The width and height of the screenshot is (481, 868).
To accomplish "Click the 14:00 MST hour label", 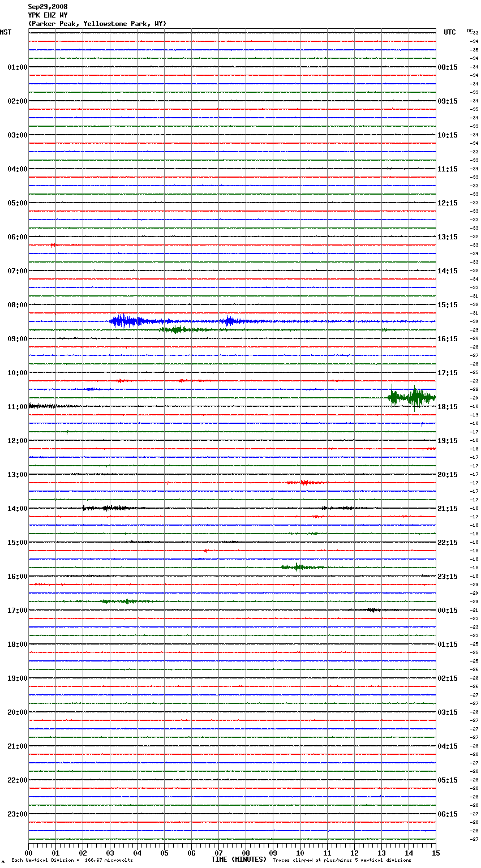I will click(18, 509).
